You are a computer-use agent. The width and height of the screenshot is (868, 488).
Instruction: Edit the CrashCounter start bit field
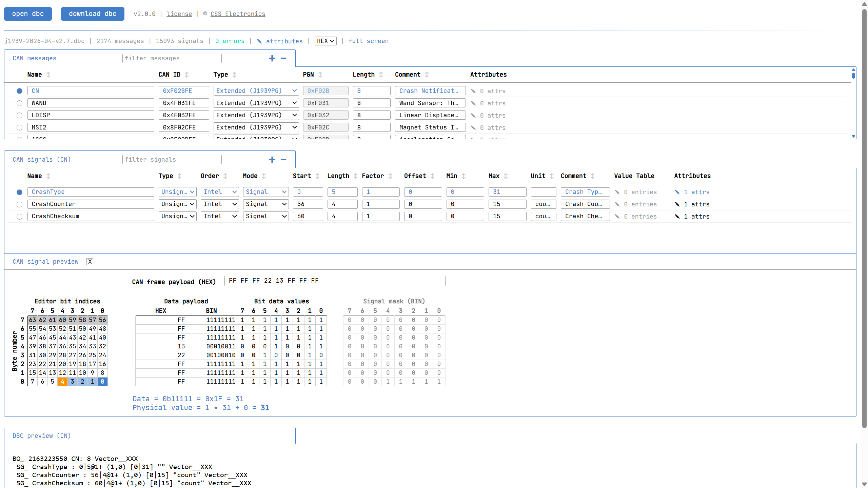click(308, 204)
